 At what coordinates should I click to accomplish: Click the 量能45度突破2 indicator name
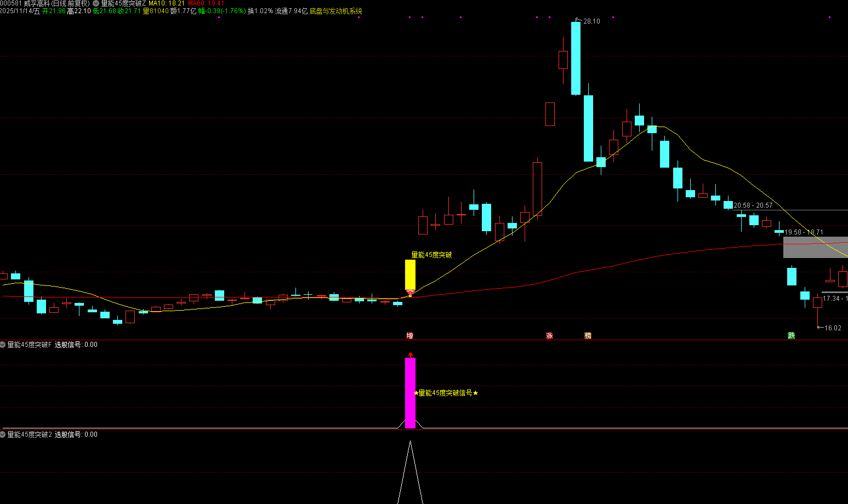tap(29, 434)
